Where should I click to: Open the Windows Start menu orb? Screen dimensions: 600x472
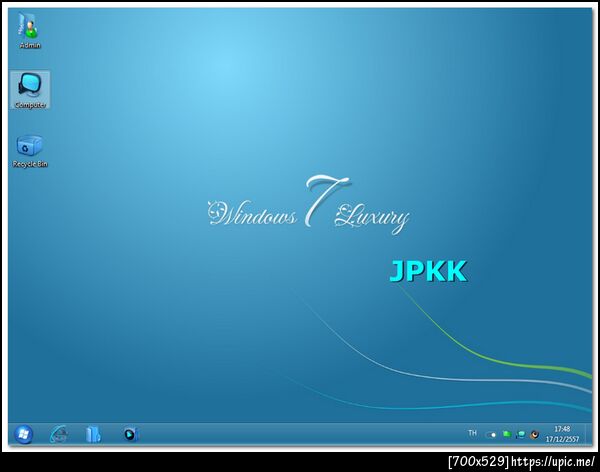[x=23, y=434]
